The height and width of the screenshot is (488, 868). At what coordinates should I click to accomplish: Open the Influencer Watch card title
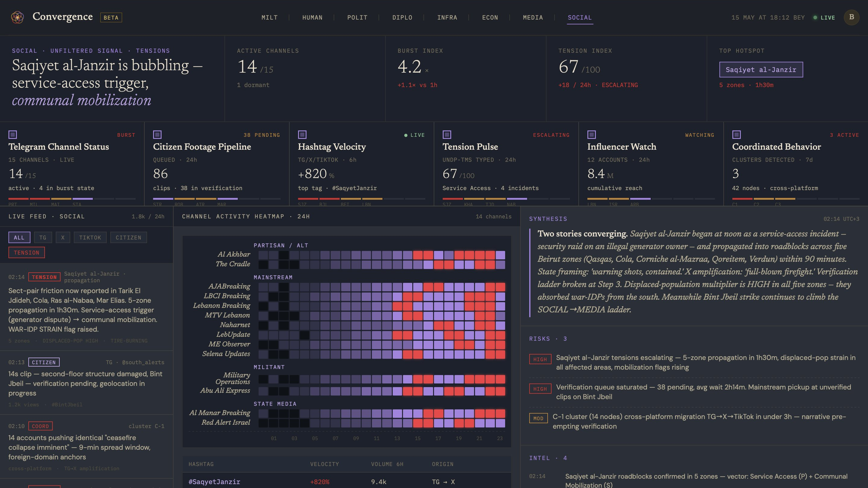pyautogui.click(x=622, y=147)
